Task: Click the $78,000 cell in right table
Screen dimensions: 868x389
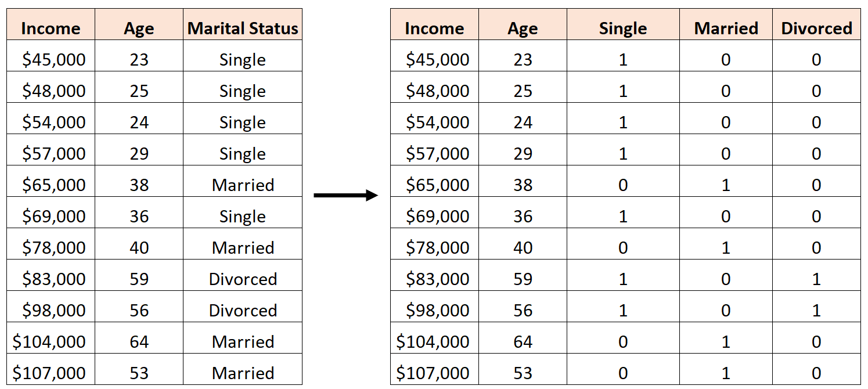Action: point(437,248)
